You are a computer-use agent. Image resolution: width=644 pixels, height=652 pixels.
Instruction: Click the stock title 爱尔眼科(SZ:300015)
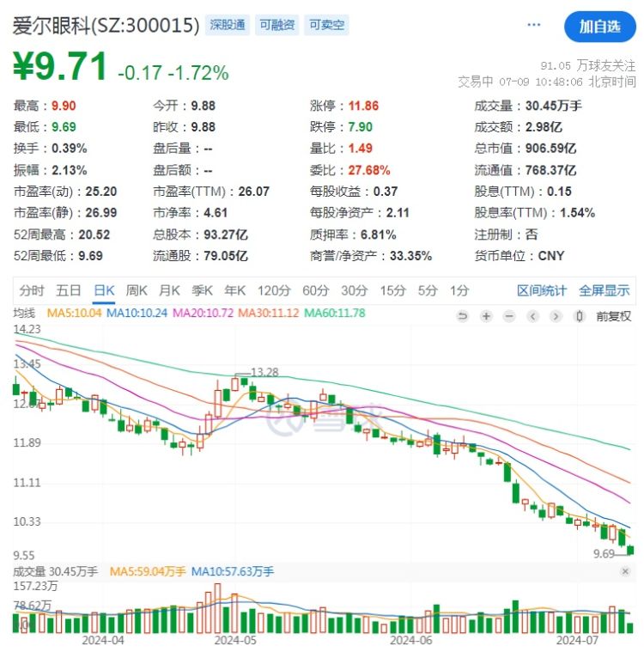tap(106, 26)
